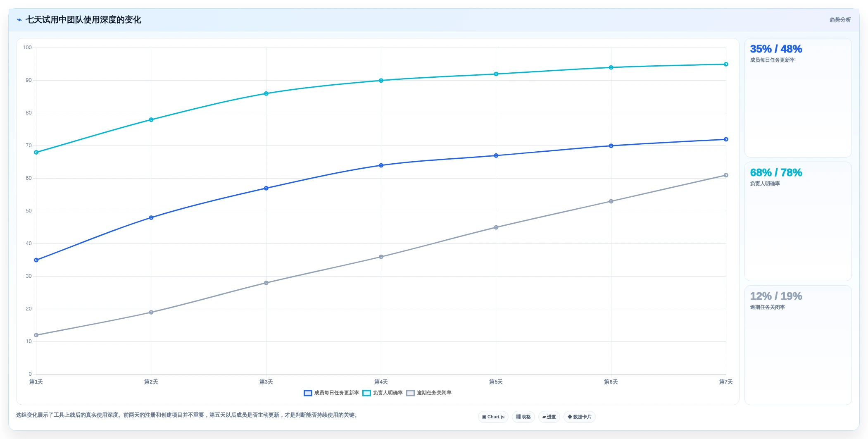Viewport: 868px width, 439px height.
Task: Click the 数据卡片 tag
Action: (x=580, y=417)
